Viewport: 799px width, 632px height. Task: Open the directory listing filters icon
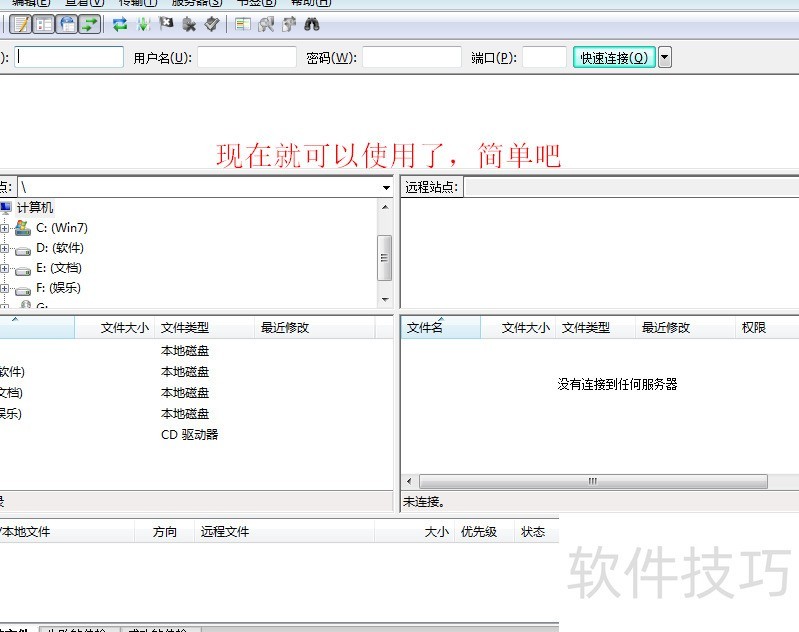(243, 25)
